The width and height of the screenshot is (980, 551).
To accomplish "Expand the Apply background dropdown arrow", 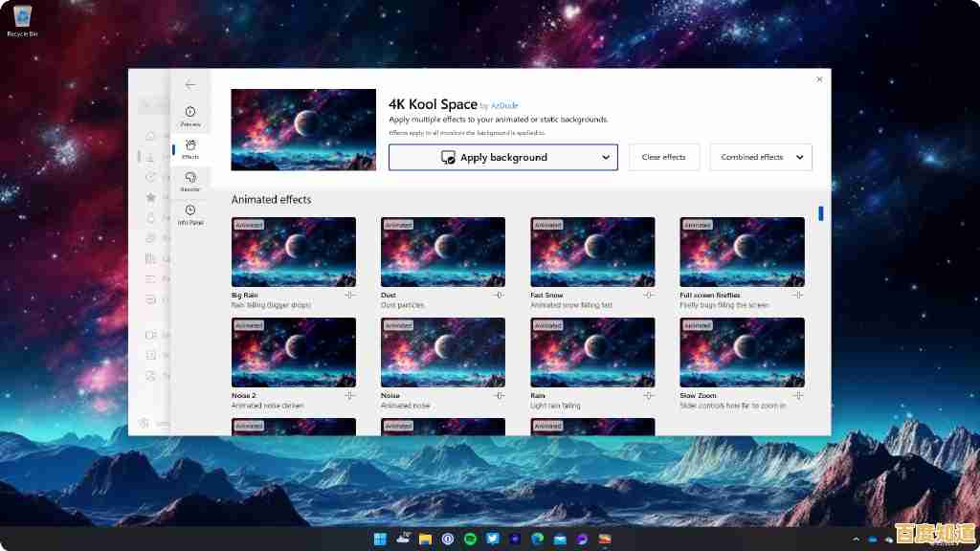I will pos(606,158).
